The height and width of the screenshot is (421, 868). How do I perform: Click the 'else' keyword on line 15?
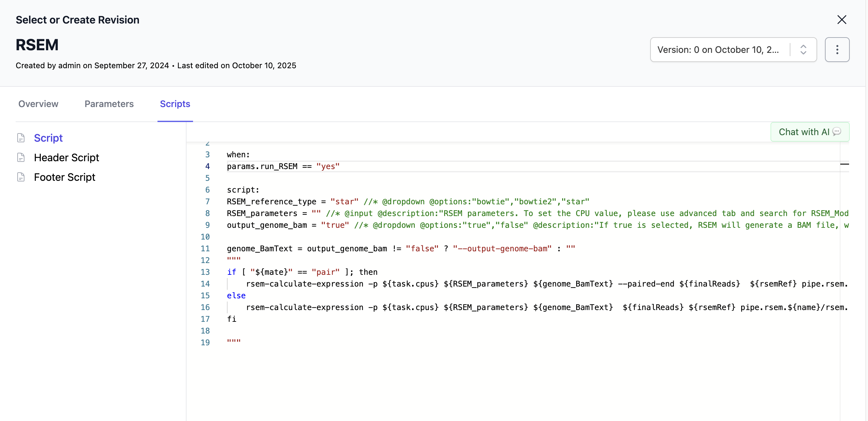(236, 295)
